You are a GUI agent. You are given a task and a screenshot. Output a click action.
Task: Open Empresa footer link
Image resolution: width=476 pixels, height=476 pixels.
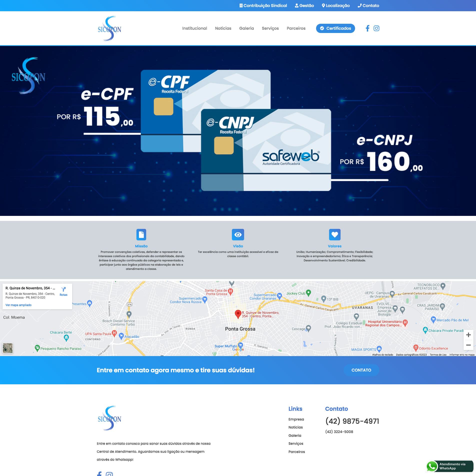click(296, 419)
